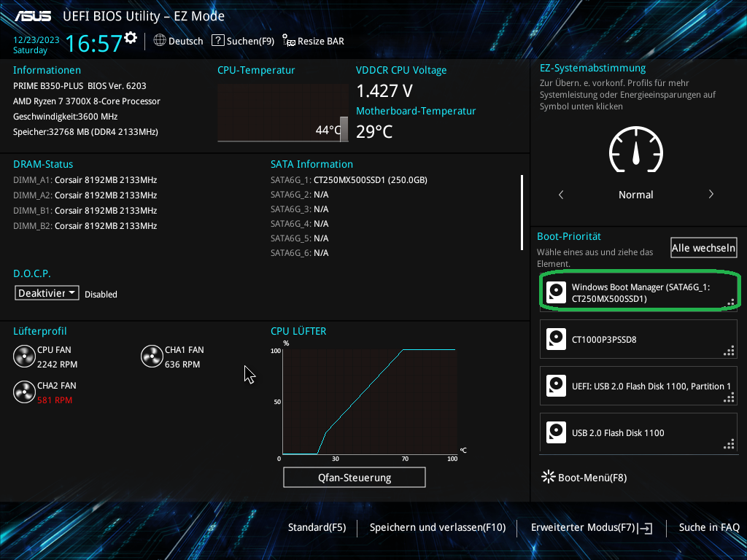Click the CPU FAN fan icon
The image size is (747, 560).
(24, 357)
